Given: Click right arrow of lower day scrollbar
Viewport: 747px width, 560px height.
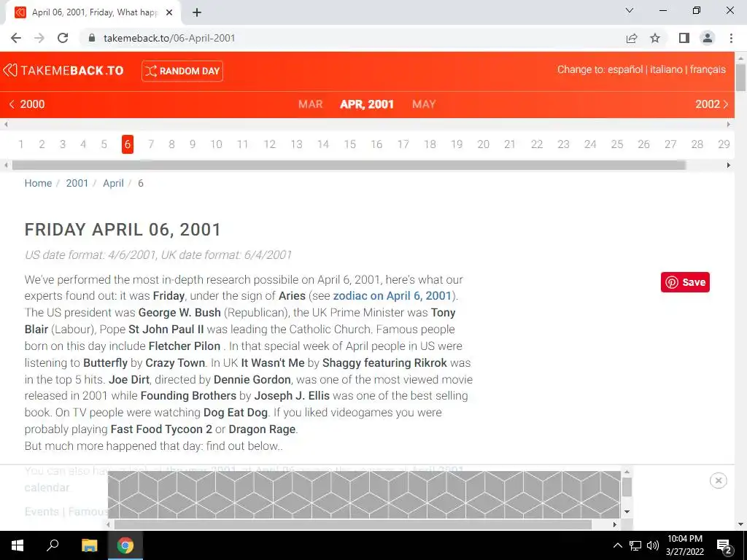Looking at the screenshot, I should [729, 166].
